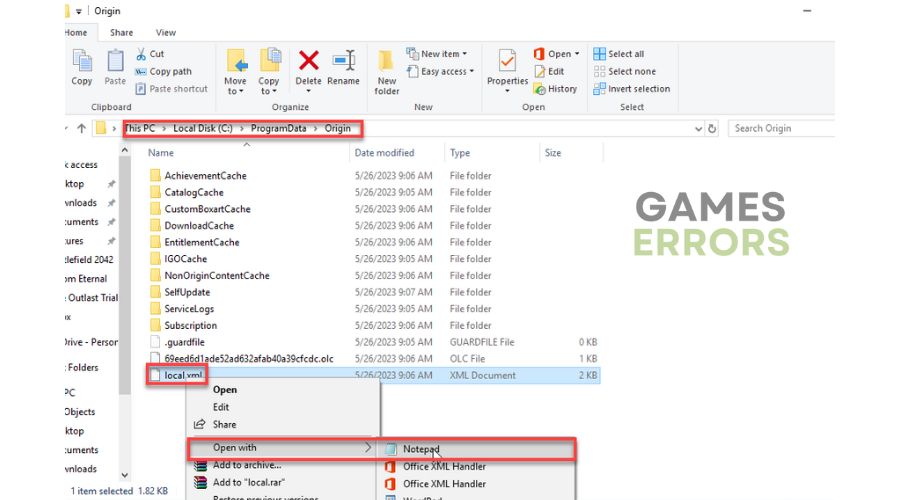The width and height of the screenshot is (900, 500).
Task: Choose Open in the context menu
Action: point(224,390)
